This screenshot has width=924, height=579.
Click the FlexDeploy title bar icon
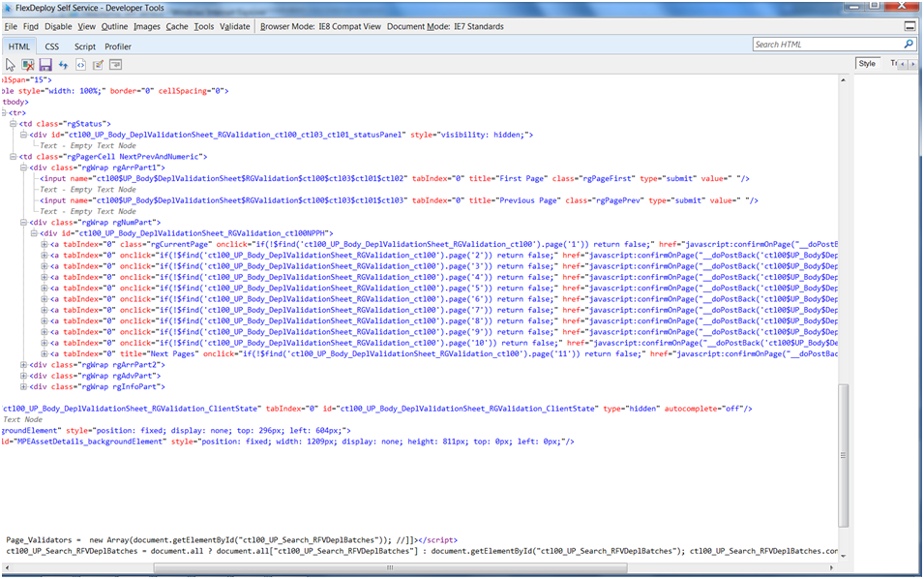(x=8, y=9)
